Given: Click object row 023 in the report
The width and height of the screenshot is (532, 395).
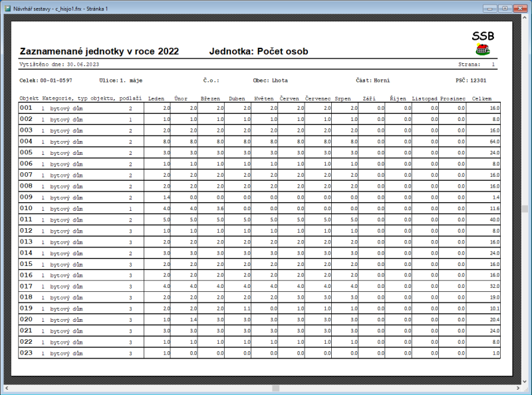Looking at the screenshot, I should [x=26, y=353].
